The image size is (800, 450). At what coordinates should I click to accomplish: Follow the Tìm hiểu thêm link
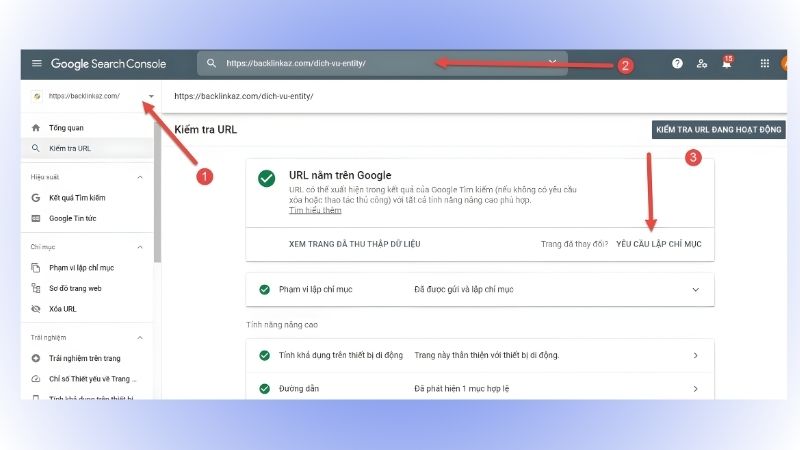pos(315,210)
